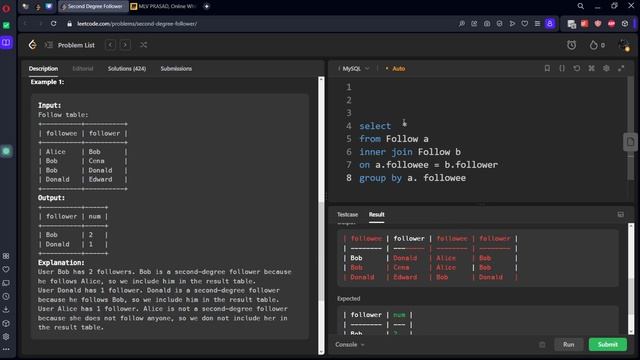Open browser snapshot camera icon

487,24
